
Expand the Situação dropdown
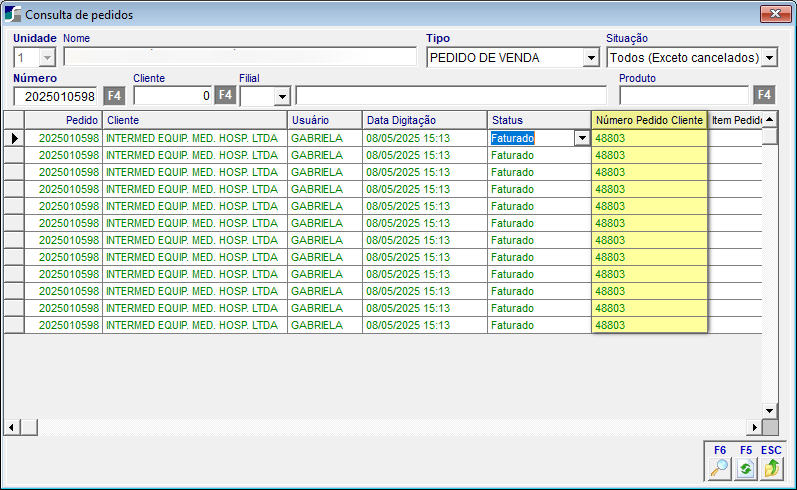tap(769, 58)
